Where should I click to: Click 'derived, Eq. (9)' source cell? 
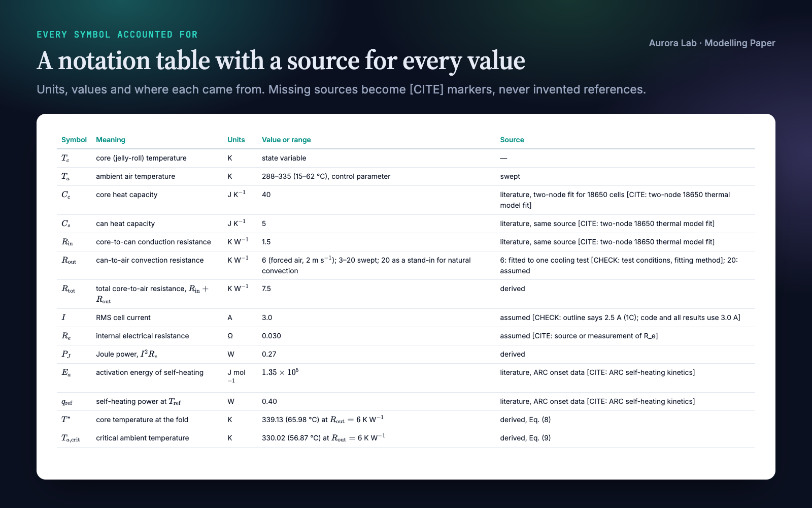[525, 438]
